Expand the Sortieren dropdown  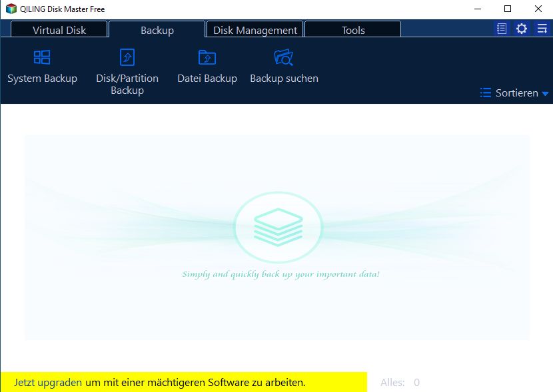514,93
